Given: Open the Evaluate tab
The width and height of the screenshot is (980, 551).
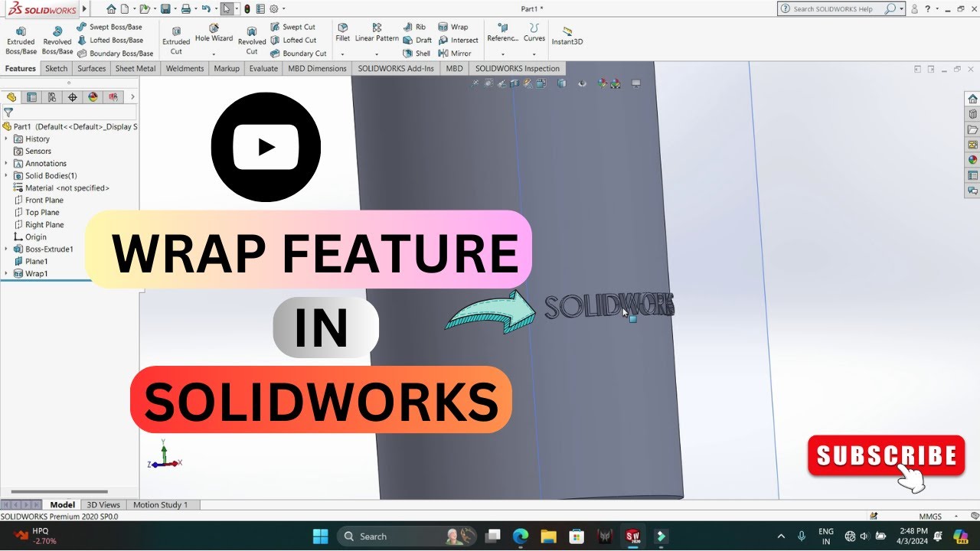Looking at the screenshot, I should [263, 68].
